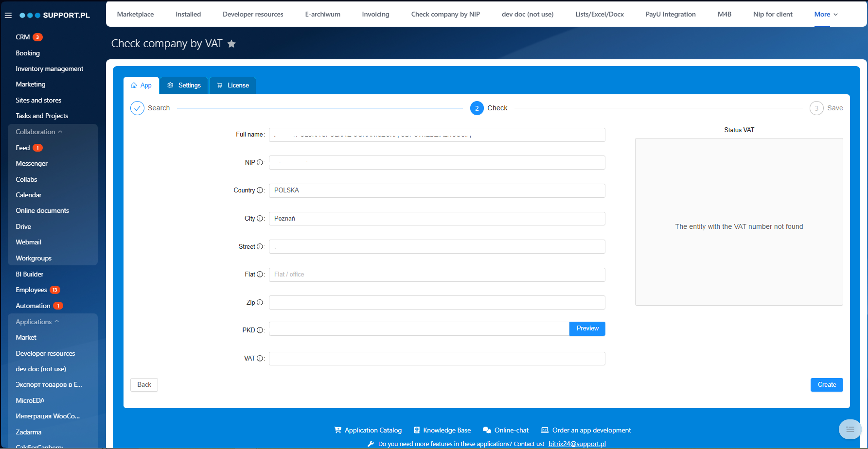
Task: Click the Street info icon
Action: 260,247
